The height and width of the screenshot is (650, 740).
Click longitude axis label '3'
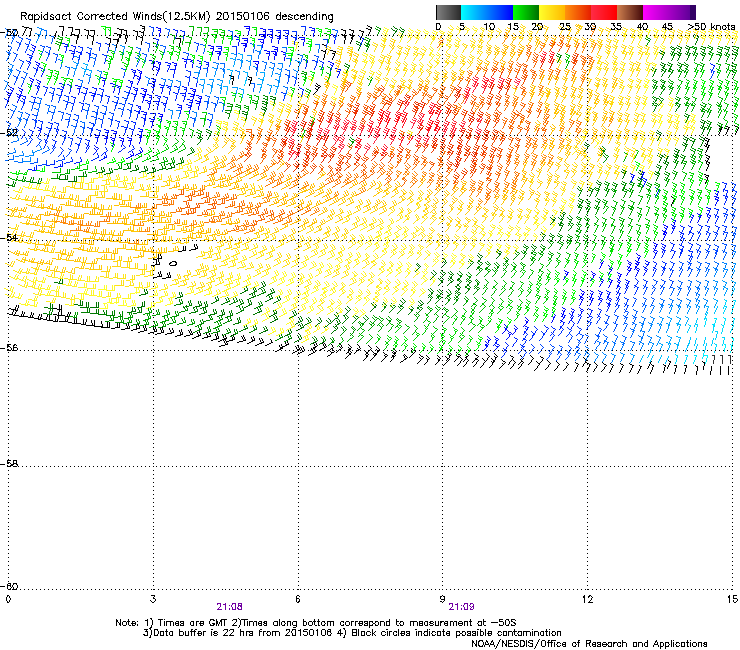coord(153,599)
